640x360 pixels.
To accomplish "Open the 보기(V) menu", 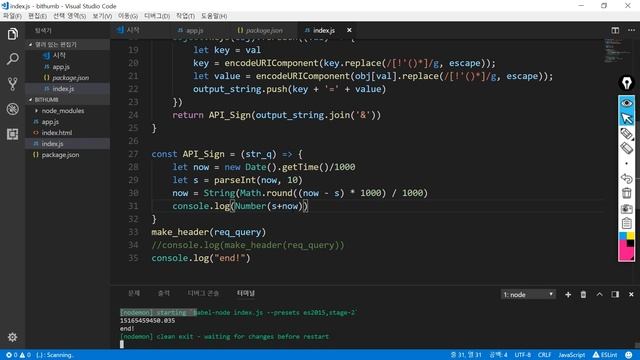I will (102, 16).
